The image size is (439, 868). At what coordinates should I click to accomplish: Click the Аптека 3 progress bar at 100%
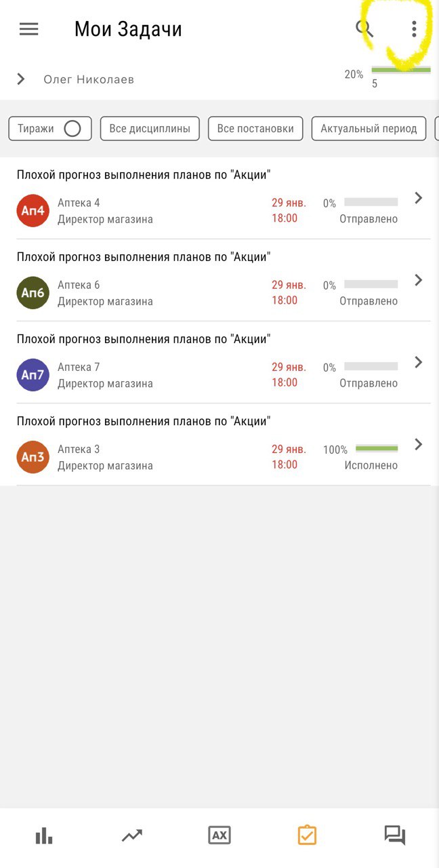click(377, 448)
